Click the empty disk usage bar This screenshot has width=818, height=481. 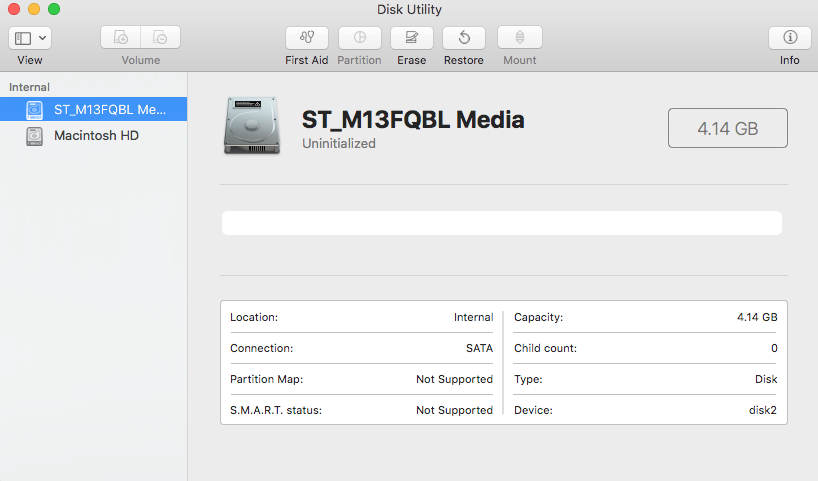(502, 223)
